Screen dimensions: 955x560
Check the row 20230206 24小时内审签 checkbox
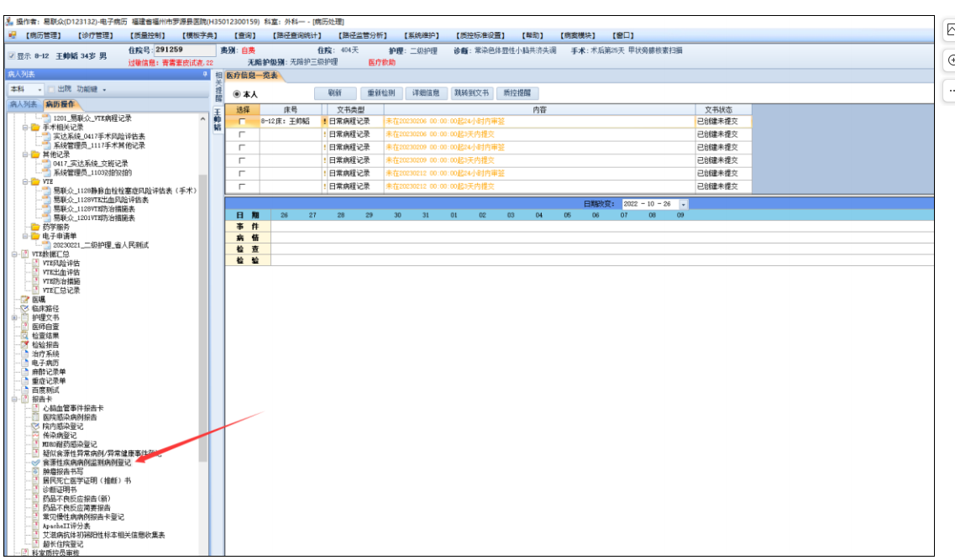coord(242,122)
